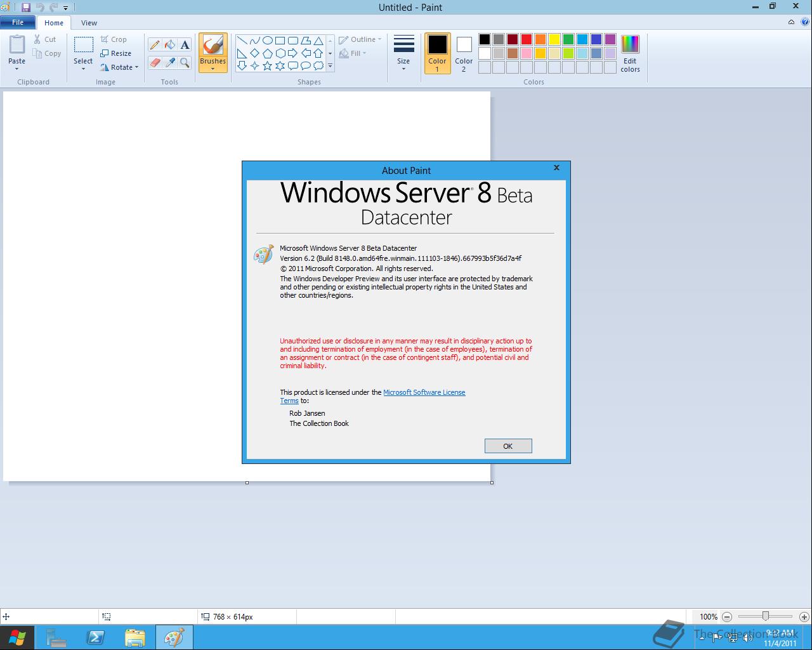Choose the Oval shape
The image size is (812, 650).
tap(268, 41)
